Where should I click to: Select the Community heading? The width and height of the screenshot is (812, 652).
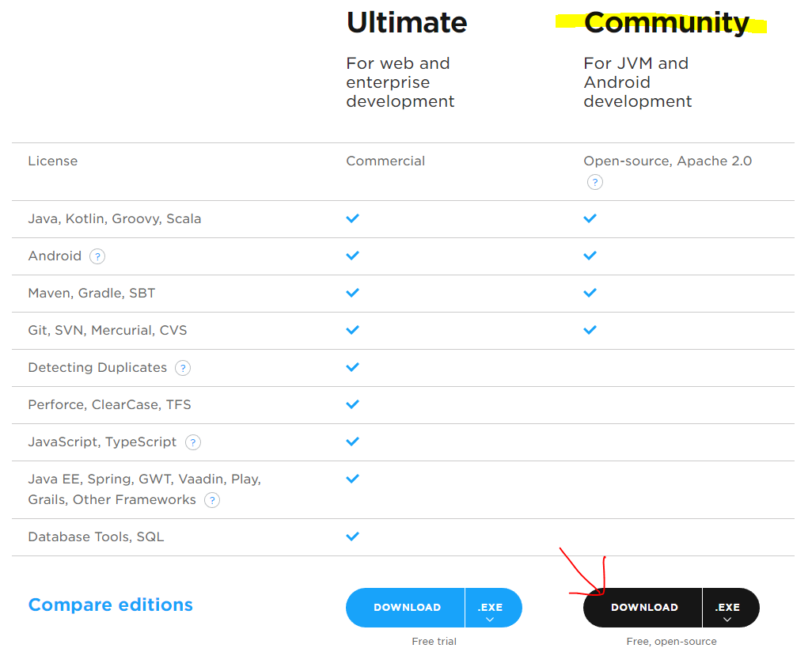pyautogui.click(x=666, y=23)
